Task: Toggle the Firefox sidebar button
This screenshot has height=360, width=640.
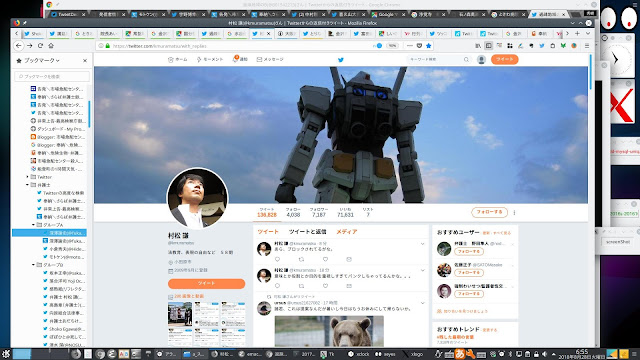Action: click(489, 46)
